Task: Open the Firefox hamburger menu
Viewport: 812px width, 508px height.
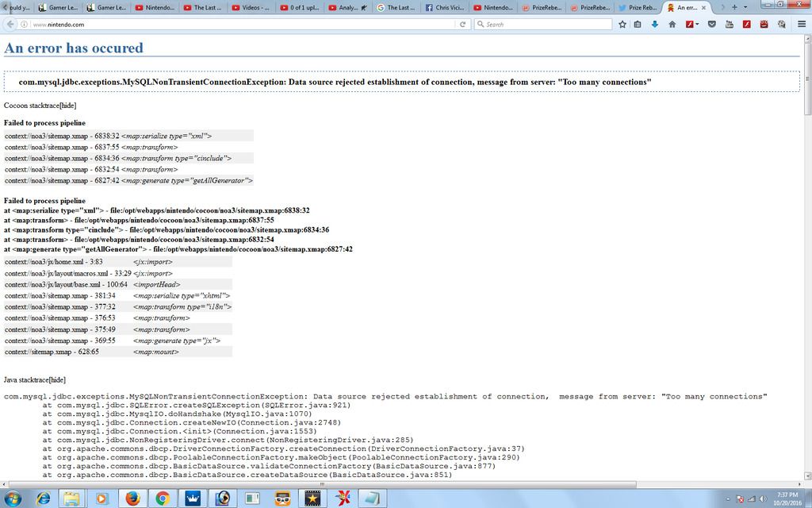Action: tap(802, 25)
